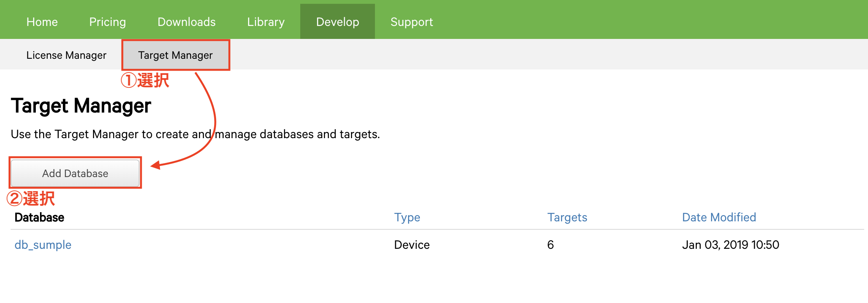Image resolution: width=868 pixels, height=303 pixels.
Task: Switch to the License Manager tab
Action: point(66,55)
